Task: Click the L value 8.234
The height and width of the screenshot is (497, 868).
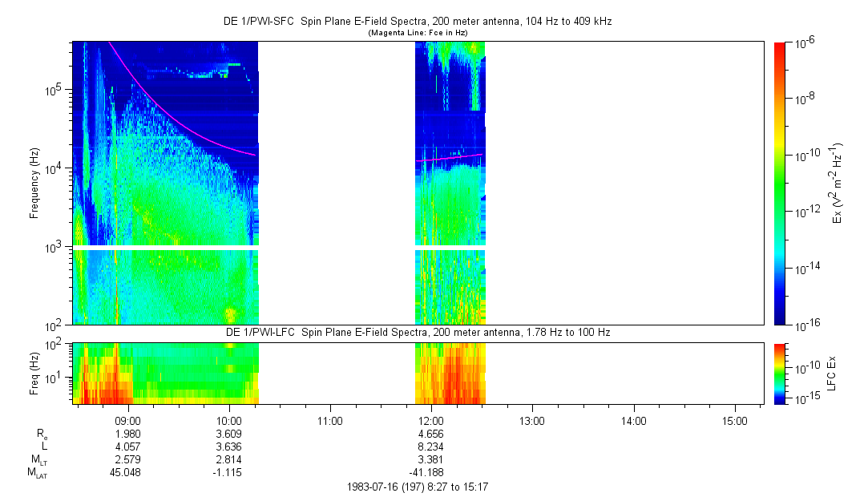Action: [431, 446]
